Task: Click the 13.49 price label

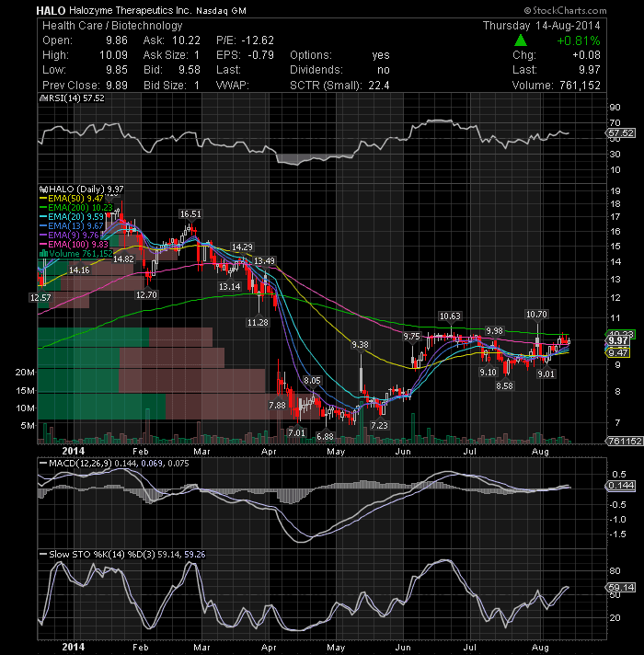Action: point(265,261)
